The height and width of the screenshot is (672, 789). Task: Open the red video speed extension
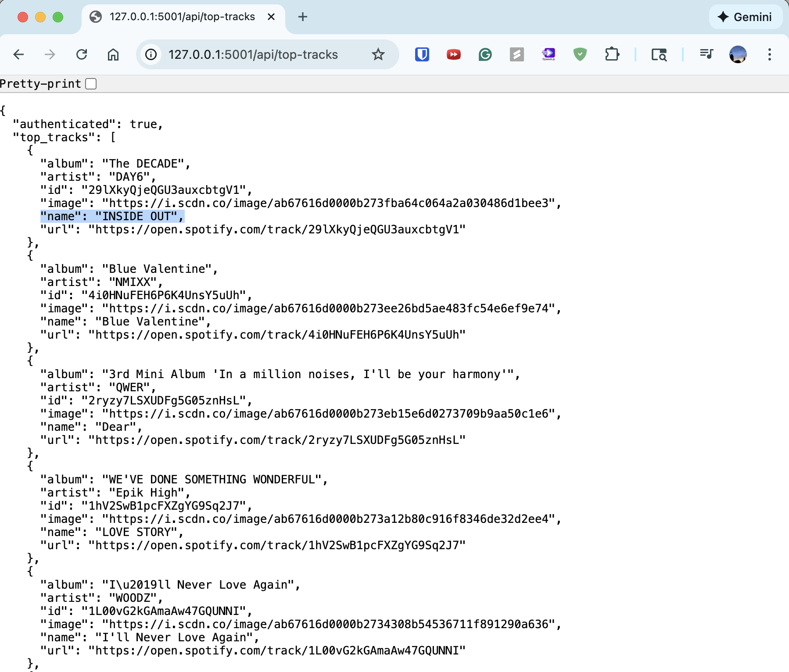453,54
